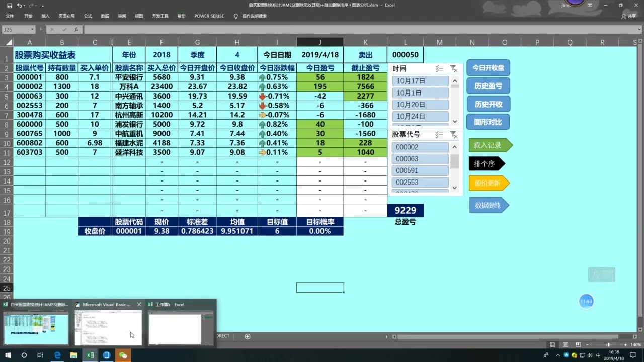
Task: Click the 股票代号 slicer scroll-up arrow
Action: (455, 147)
